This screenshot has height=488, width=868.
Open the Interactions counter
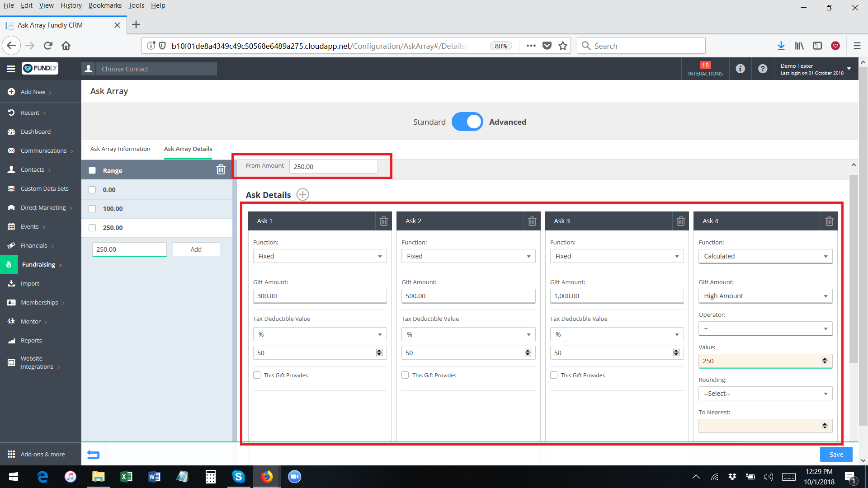705,69
